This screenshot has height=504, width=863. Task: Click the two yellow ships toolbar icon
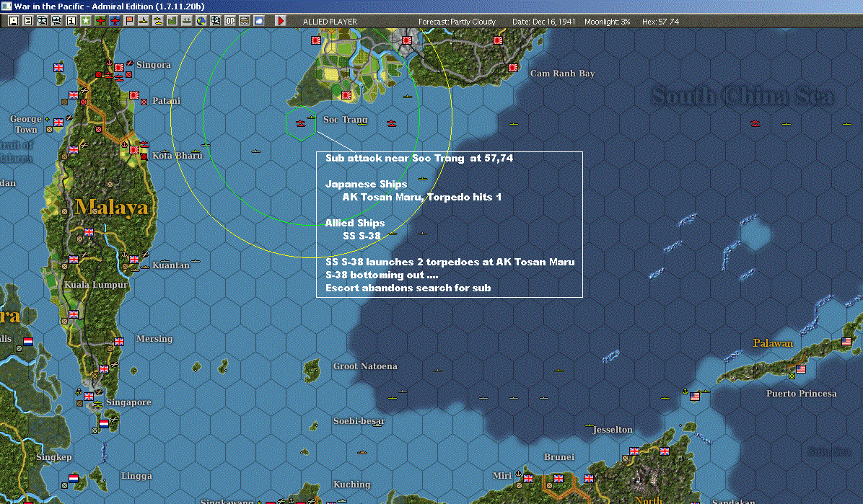158,21
